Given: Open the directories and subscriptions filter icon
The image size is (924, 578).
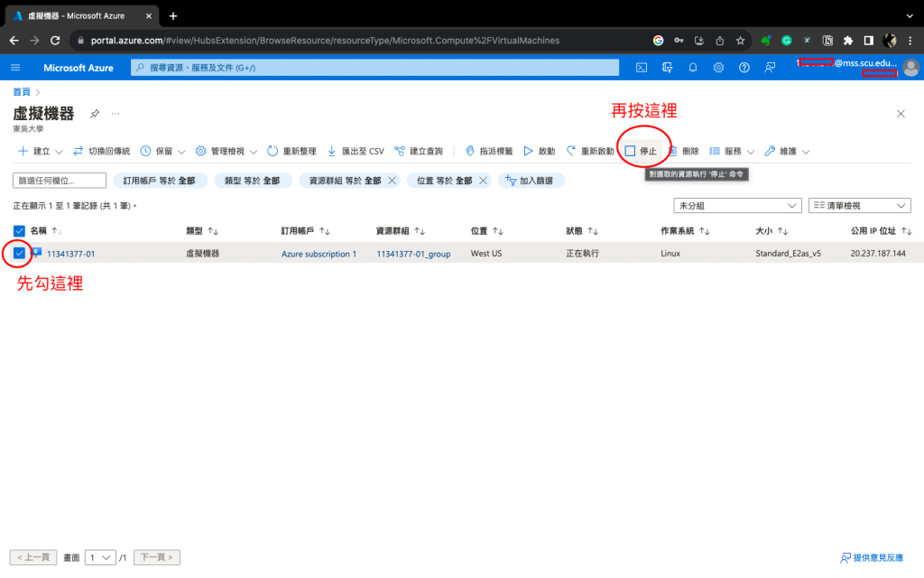Looking at the screenshot, I should pos(667,68).
